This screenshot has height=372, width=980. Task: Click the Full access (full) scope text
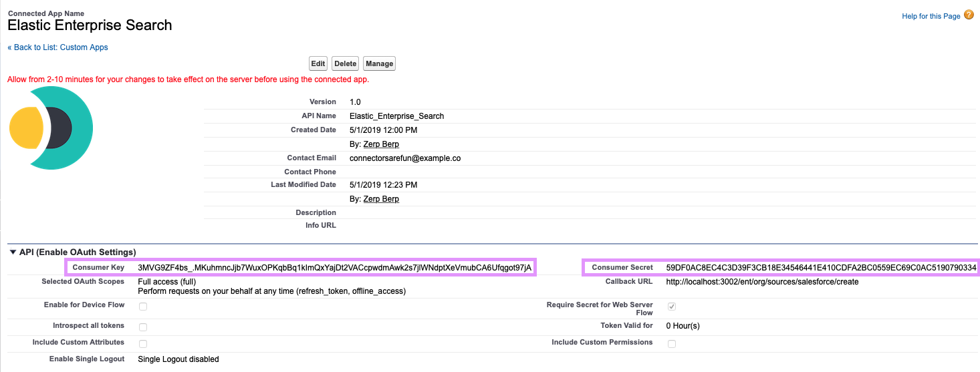click(x=166, y=282)
